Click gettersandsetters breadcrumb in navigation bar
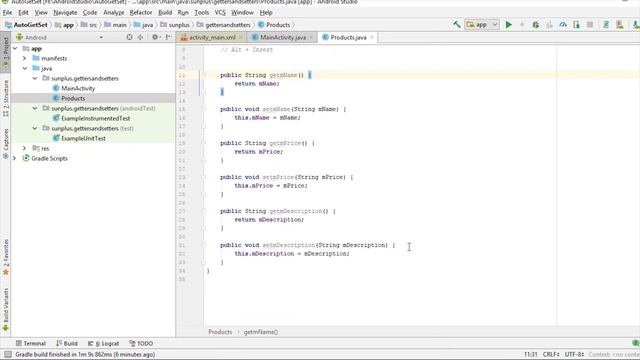This screenshot has height=360, width=640. (x=224, y=25)
